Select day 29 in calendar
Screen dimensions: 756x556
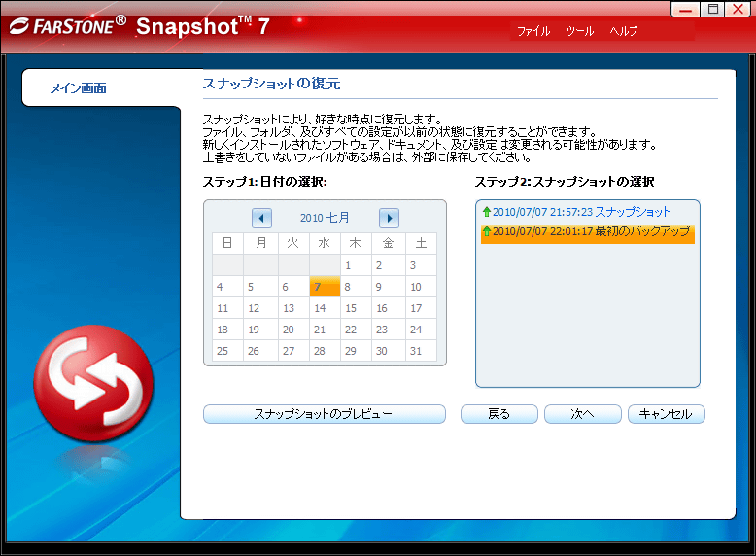pyautogui.click(x=356, y=351)
